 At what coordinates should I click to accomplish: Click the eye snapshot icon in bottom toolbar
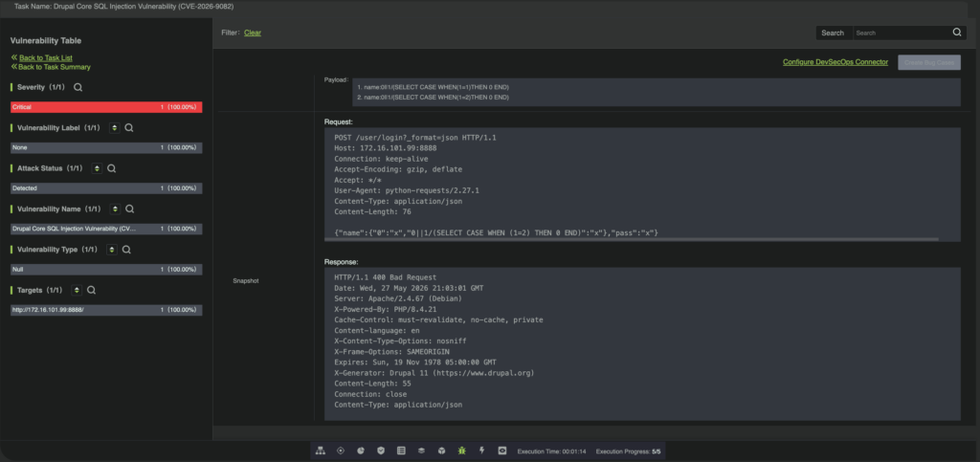[501, 451]
